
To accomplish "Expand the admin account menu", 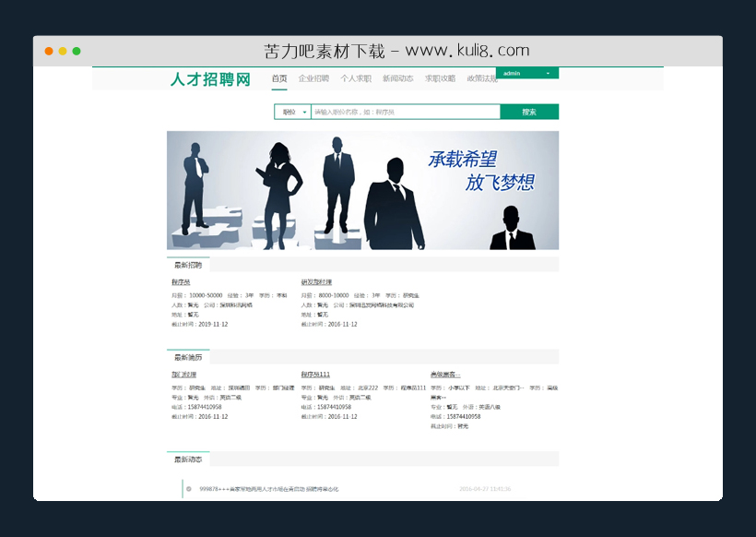I will pyautogui.click(x=521, y=73).
